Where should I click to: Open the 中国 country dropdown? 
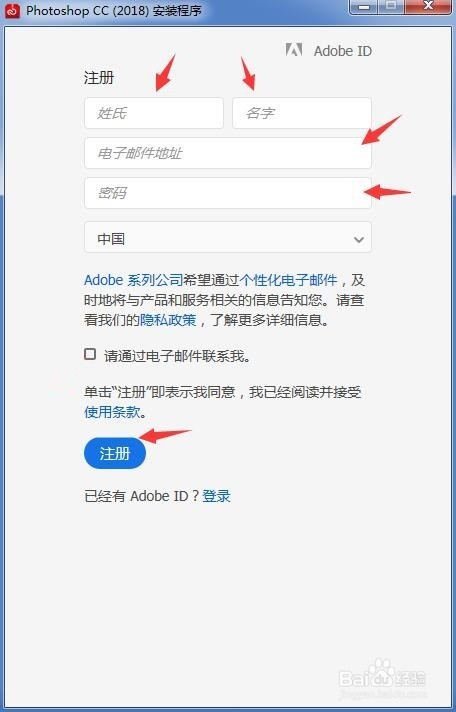click(228, 237)
